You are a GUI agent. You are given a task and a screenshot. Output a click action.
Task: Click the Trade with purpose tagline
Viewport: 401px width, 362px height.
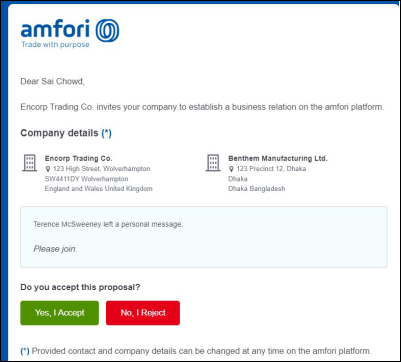click(55, 44)
